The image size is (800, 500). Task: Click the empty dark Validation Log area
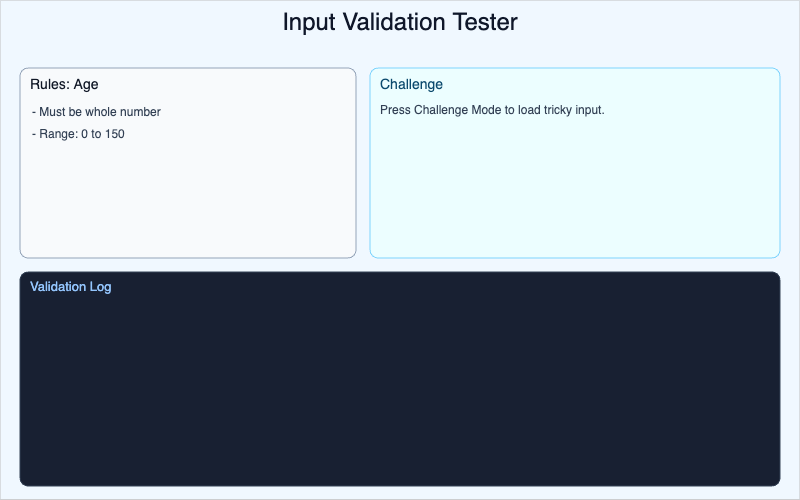(400, 390)
